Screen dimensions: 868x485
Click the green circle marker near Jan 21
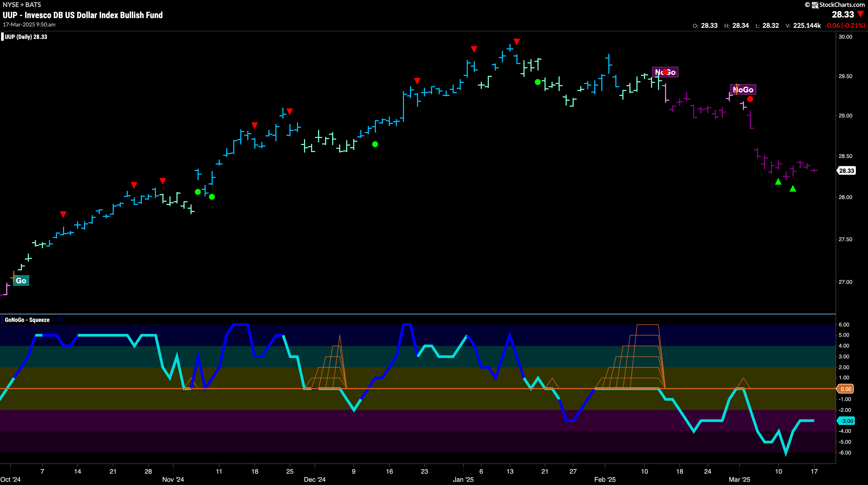[x=538, y=82]
